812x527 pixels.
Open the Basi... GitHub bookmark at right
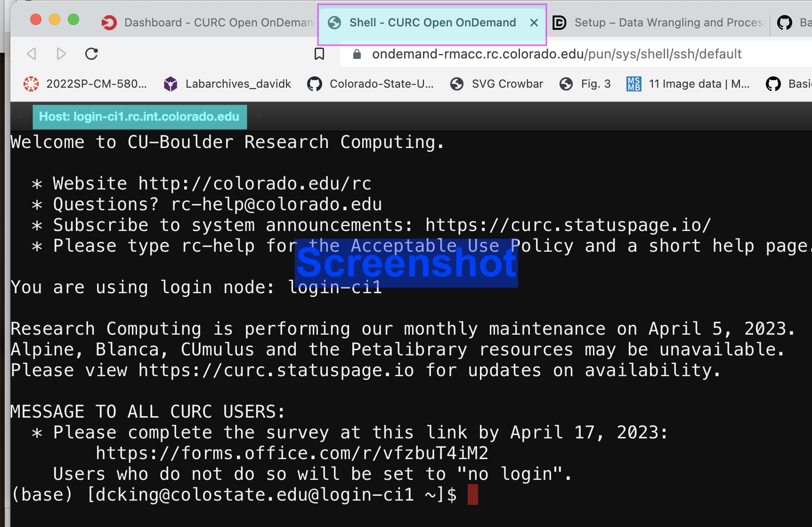coord(788,83)
